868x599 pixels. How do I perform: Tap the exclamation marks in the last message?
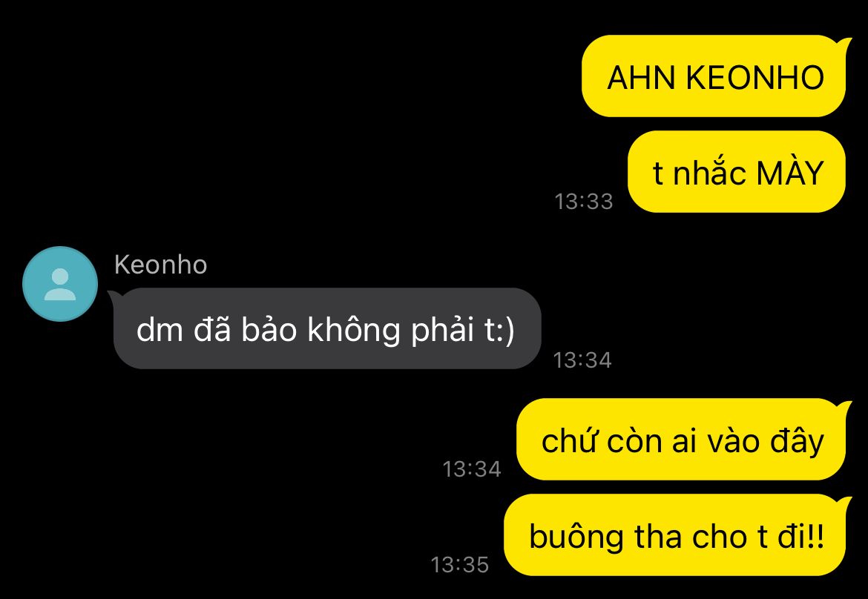[x=816, y=536]
